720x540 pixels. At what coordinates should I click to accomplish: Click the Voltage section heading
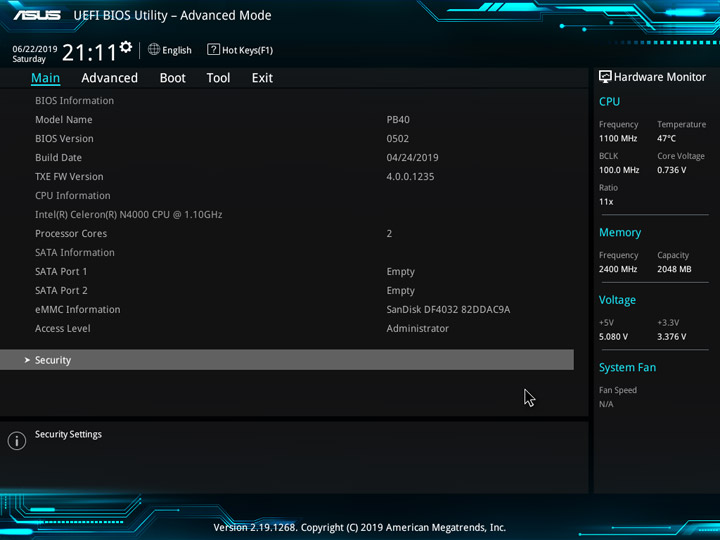tap(617, 300)
